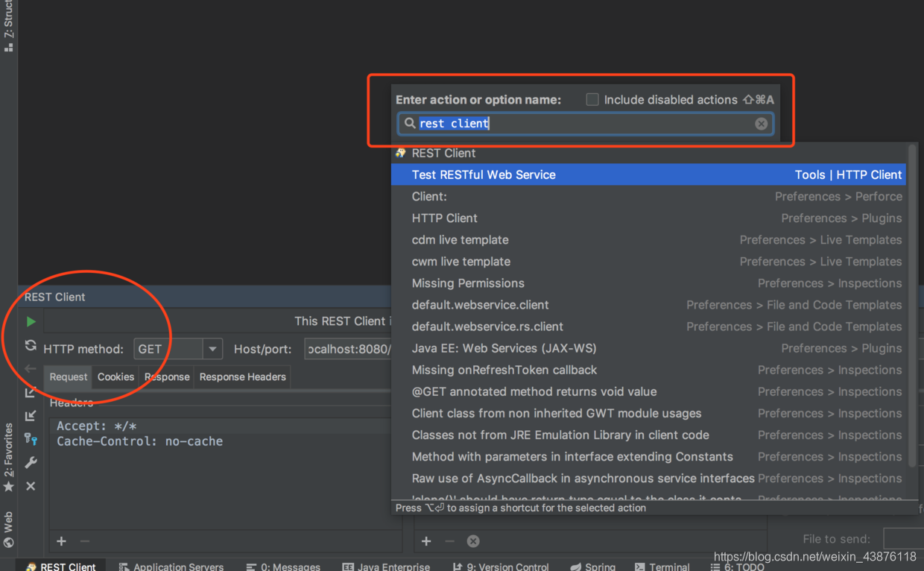The width and height of the screenshot is (924, 571).
Task: Open the Terminal tool window tab
Action: (662, 567)
